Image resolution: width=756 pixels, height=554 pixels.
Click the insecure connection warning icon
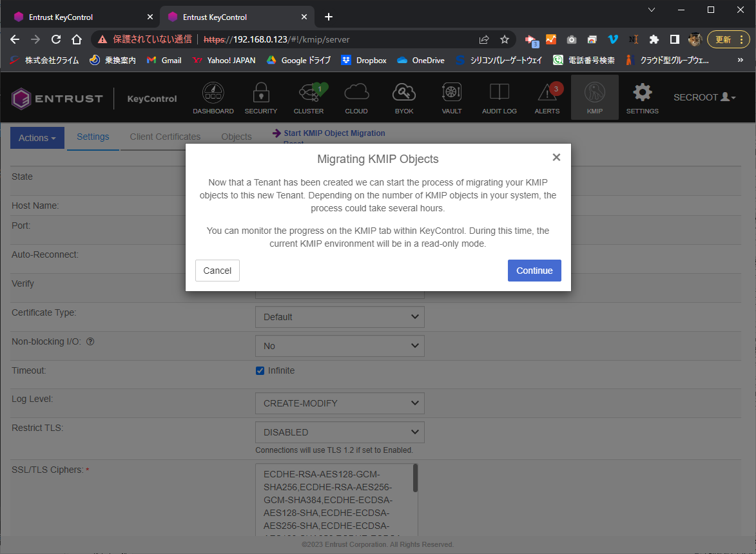(102, 39)
